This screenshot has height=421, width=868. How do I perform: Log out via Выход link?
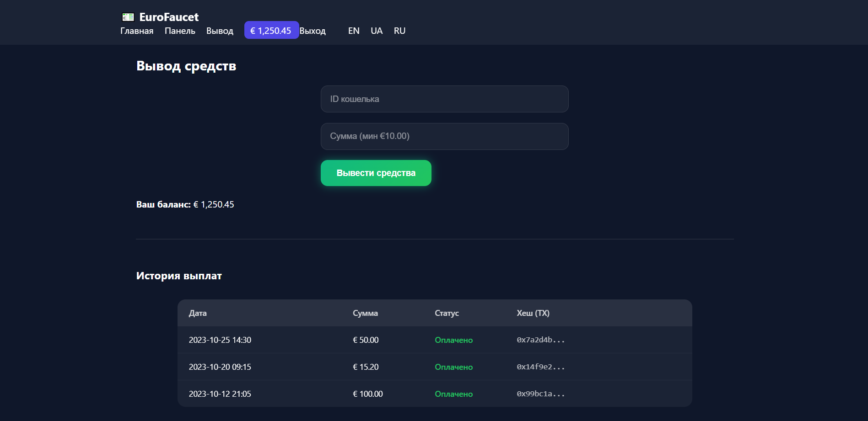(x=313, y=31)
